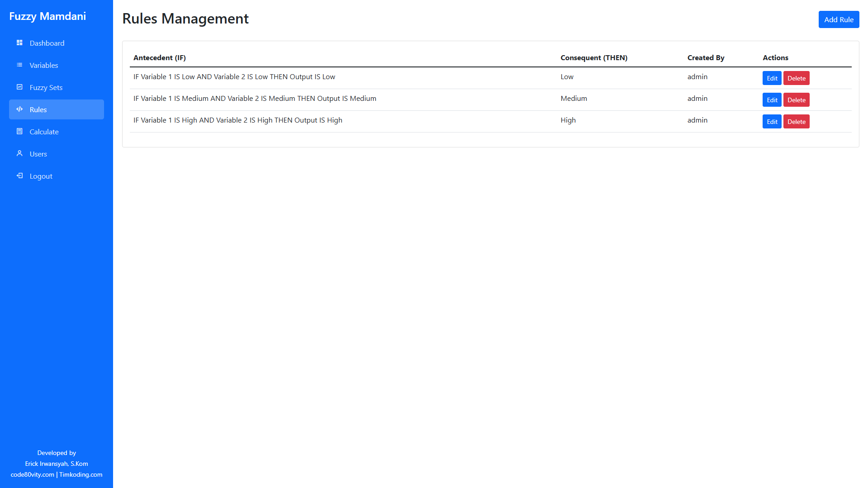
Task: Delete the Low output rule
Action: coord(796,78)
